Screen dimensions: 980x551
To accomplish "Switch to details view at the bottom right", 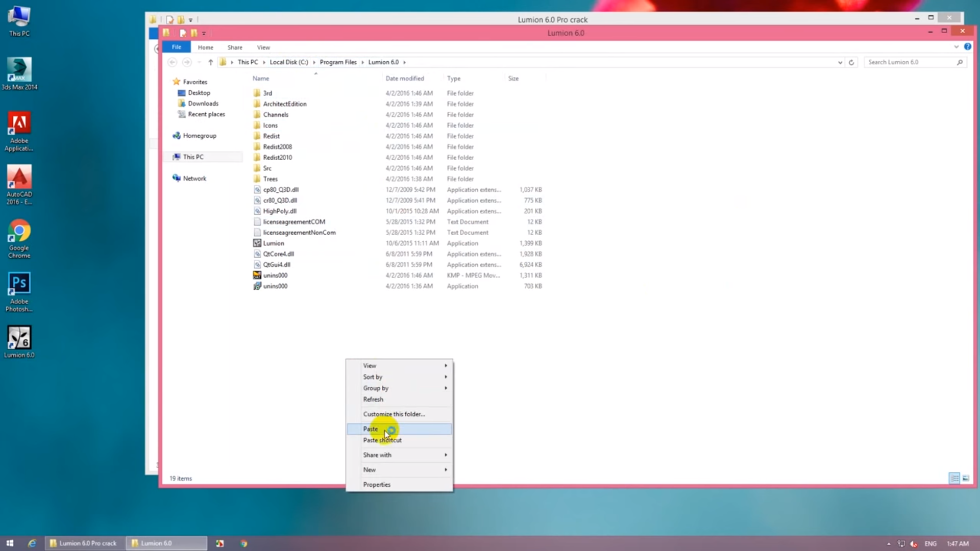I will [x=954, y=478].
